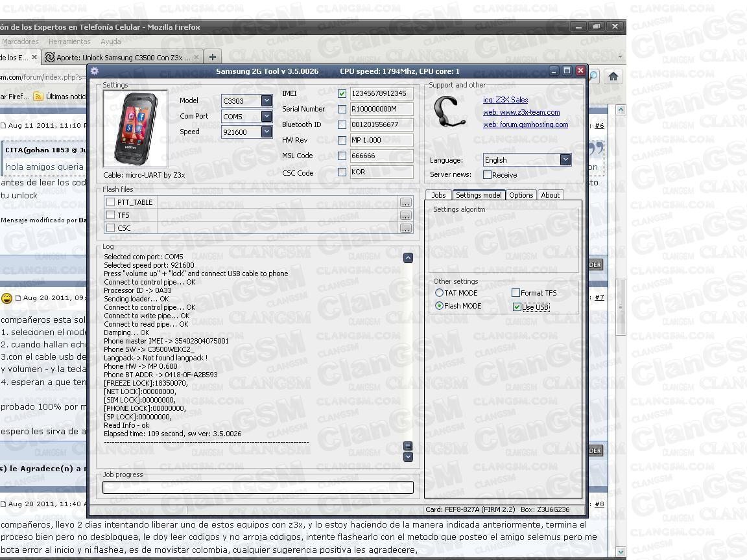
Task: Click forum post number #6 link
Action: coord(599,126)
